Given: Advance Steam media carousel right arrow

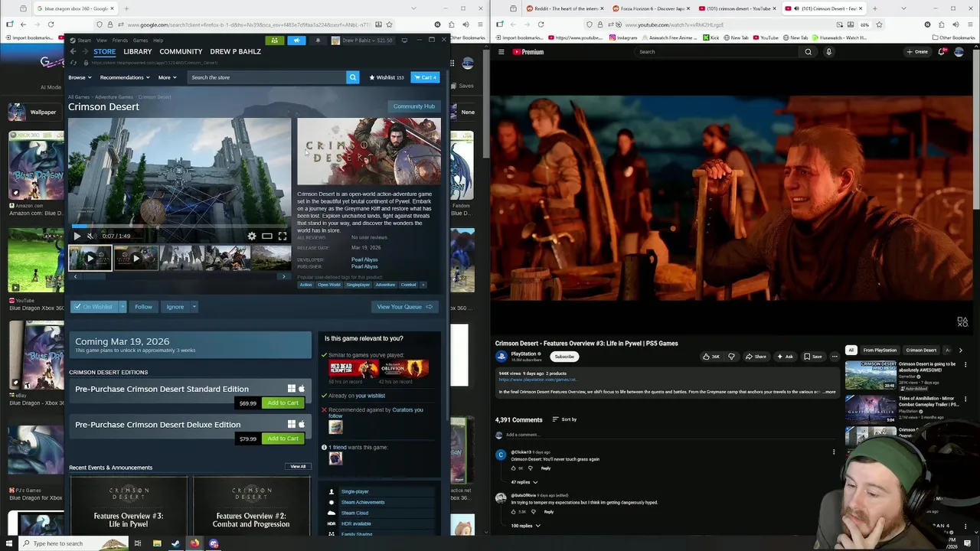Looking at the screenshot, I should [284, 276].
